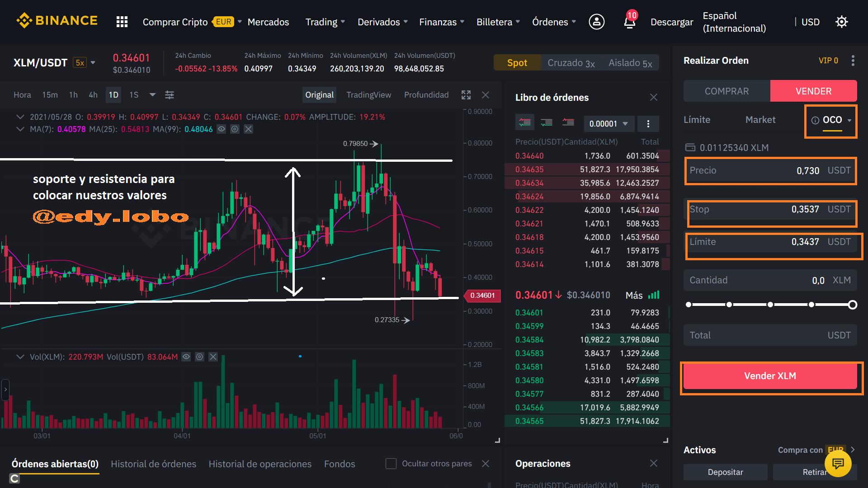Close the open orders bottom panel
Image resolution: width=868 pixels, height=488 pixels.
coord(486,464)
